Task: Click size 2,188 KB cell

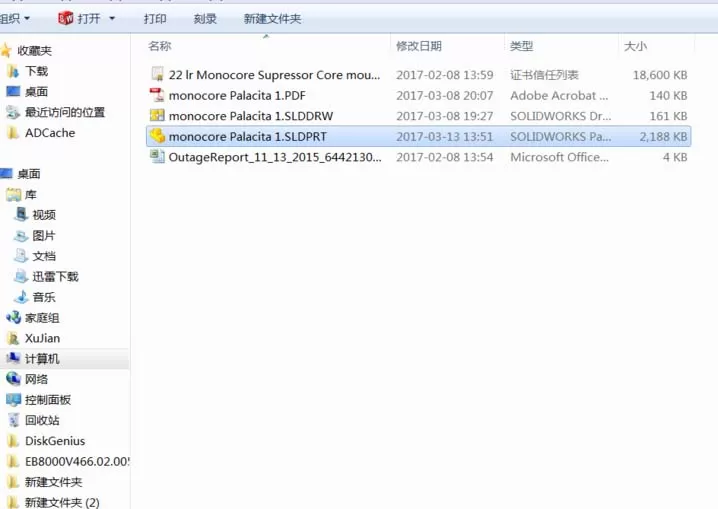Action: pos(663,136)
